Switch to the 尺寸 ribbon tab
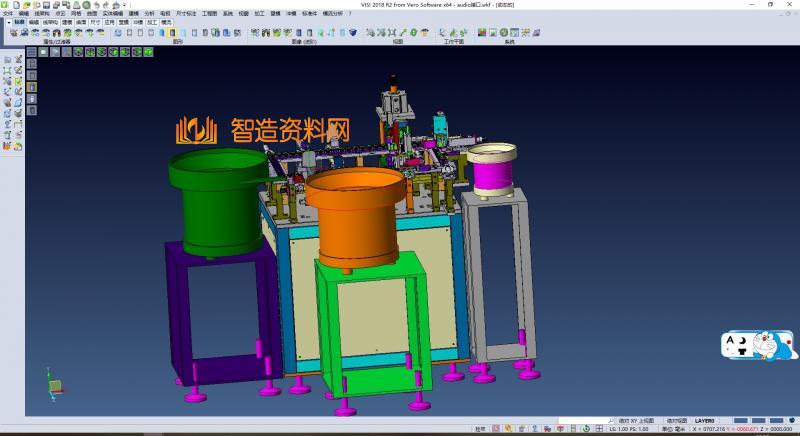 tap(94, 21)
